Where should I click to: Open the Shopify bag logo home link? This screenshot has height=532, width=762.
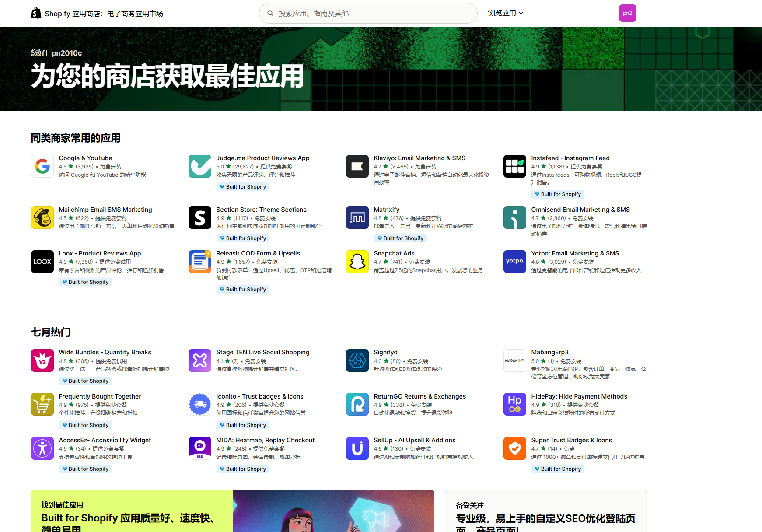click(36, 13)
